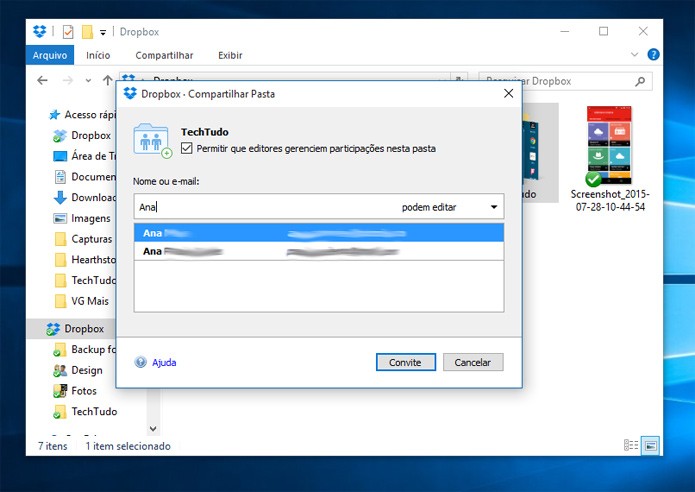The image size is (695, 492).
Task: Click the Dropbox logo in dialog title
Action: tap(130, 93)
